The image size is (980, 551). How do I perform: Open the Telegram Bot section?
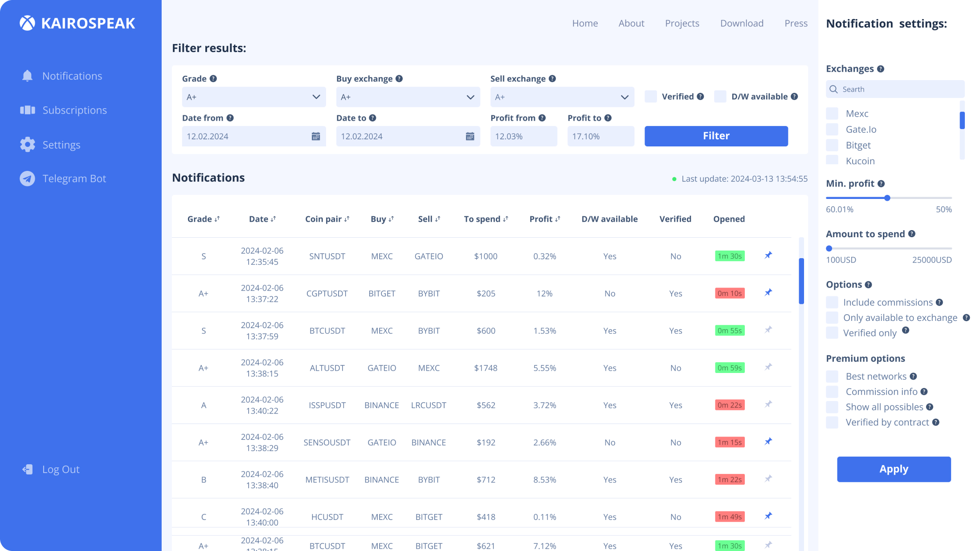click(x=74, y=178)
